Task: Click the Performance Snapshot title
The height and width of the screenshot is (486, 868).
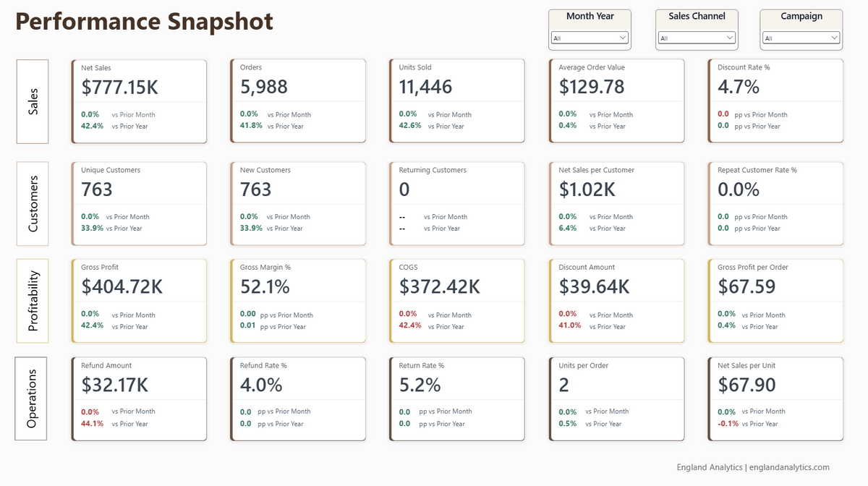Action: [x=145, y=22]
